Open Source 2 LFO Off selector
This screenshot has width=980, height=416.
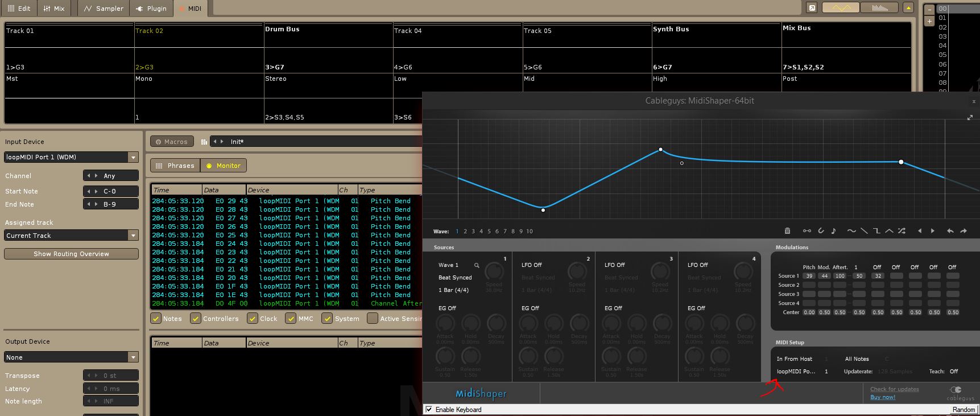point(531,265)
